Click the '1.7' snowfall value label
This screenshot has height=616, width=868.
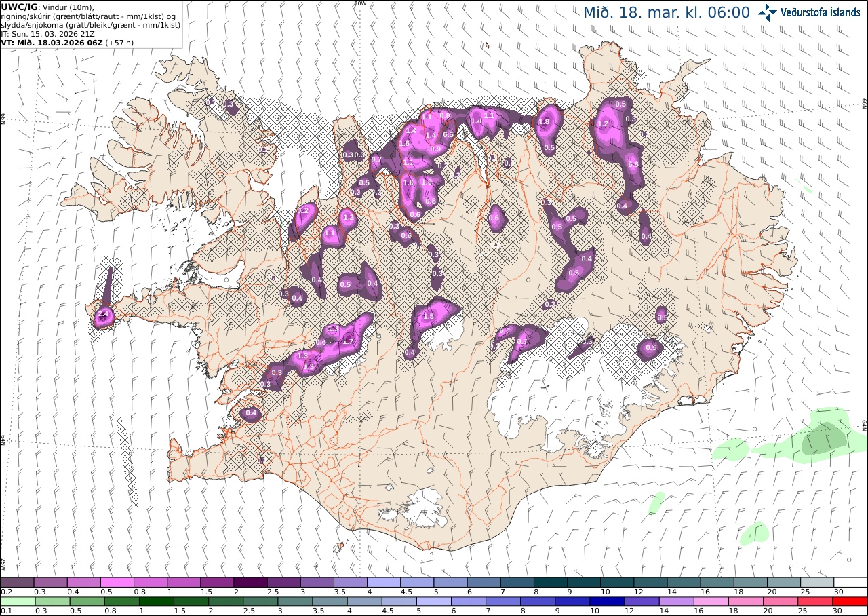tap(349, 341)
